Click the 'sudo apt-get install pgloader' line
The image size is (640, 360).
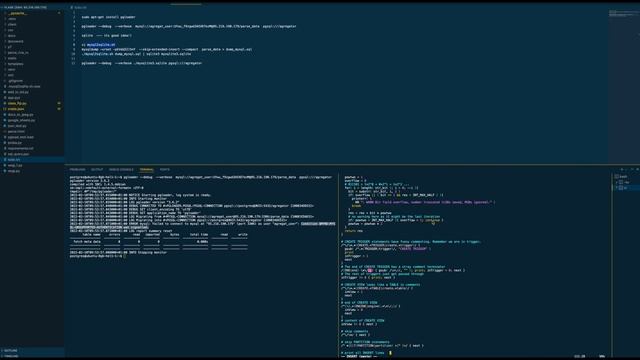(108, 17)
